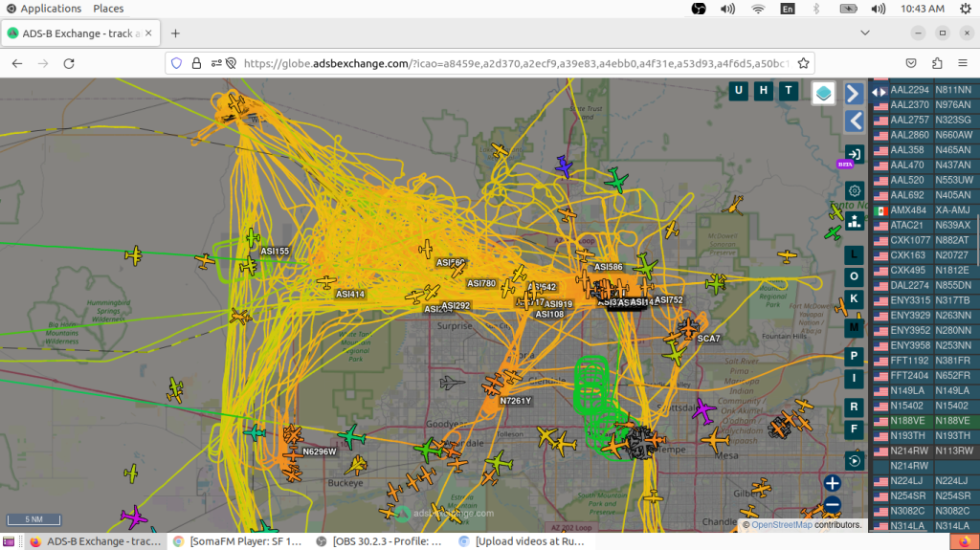The width and height of the screenshot is (980, 550).
Task: Click the adsbexchange URL address field
Action: pyautogui.click(x=516, y=63)
